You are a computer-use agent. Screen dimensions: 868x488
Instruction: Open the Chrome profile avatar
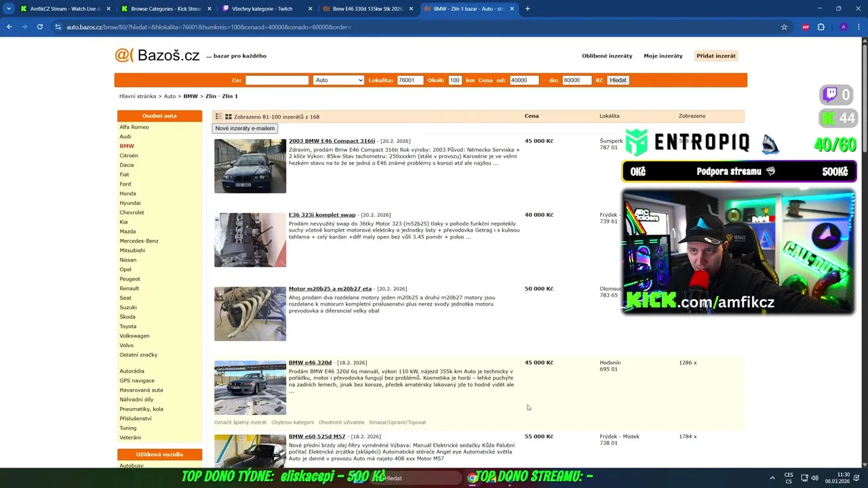pos(843,27)
